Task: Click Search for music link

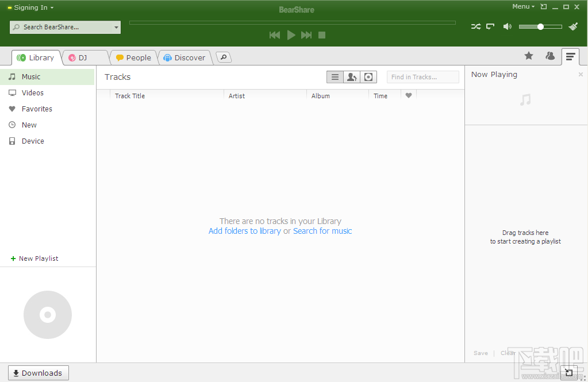Action: click(322, 231)
